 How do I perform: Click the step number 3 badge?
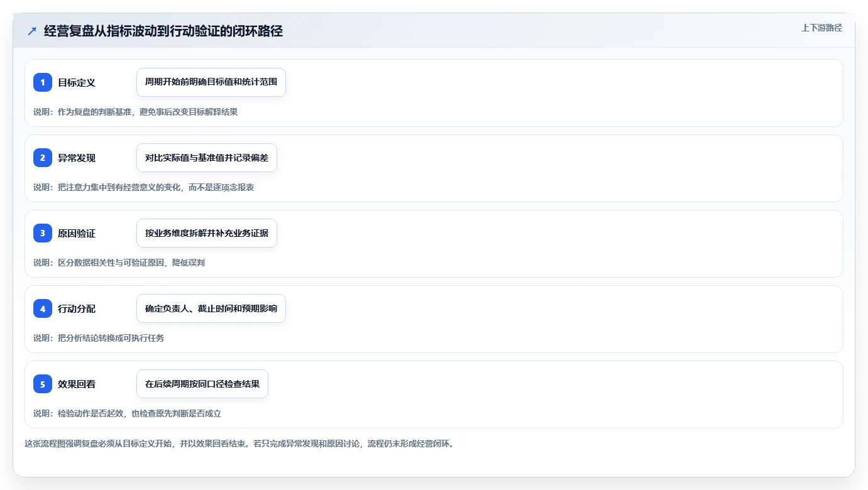coord(43,233)
